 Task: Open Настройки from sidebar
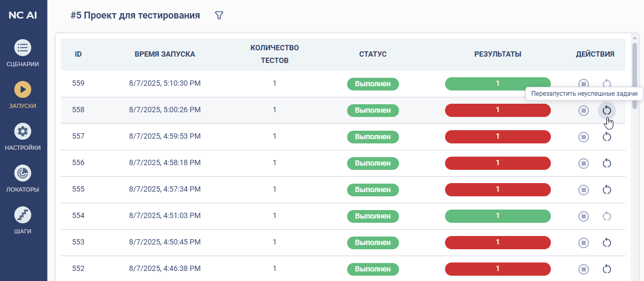pyautogui.click(x=23, y=137)
